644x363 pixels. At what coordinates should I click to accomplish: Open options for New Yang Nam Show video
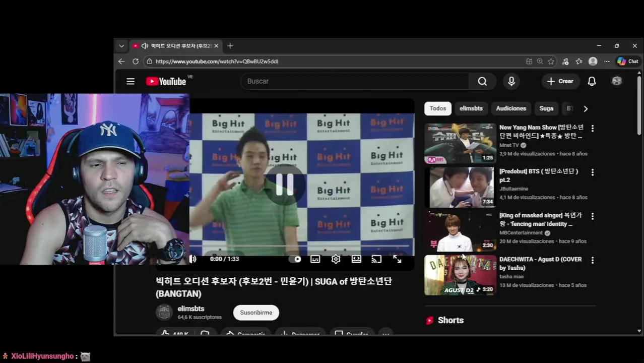[x=593, y=129]
